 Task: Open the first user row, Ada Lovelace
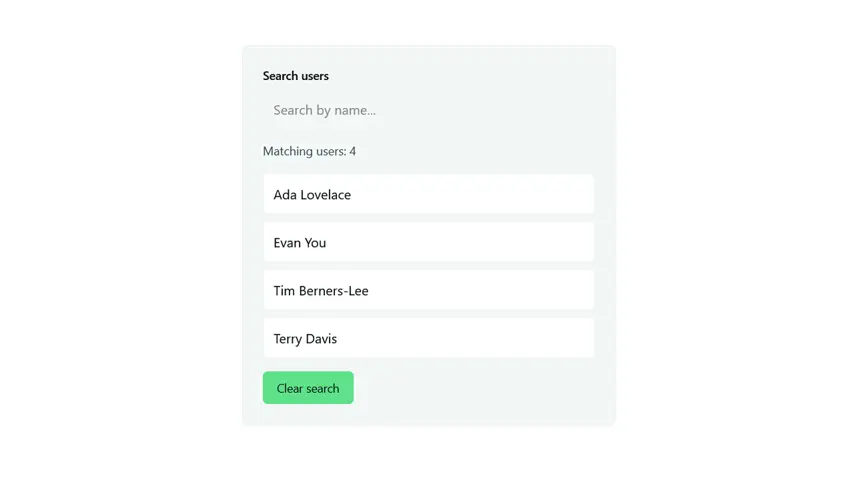429,194
